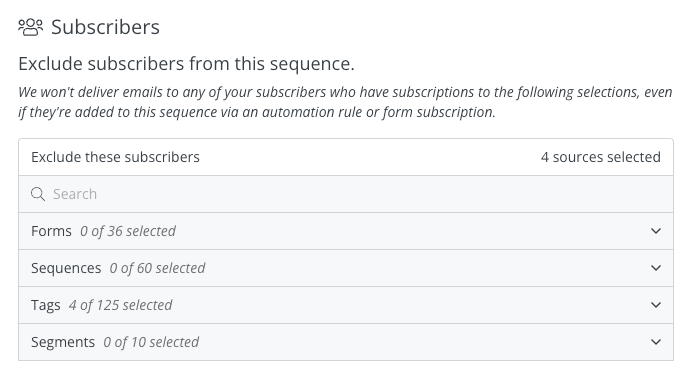Image resolution: width=698 pixels, height=381 pixels.
Task: Click '0 of 10 selected' label
Action: point(151,342)
